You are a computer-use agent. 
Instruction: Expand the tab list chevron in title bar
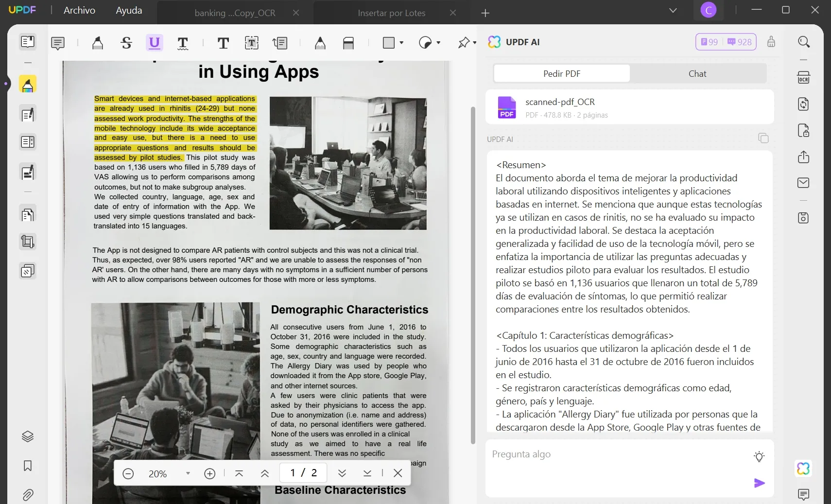tap(673, 10)
